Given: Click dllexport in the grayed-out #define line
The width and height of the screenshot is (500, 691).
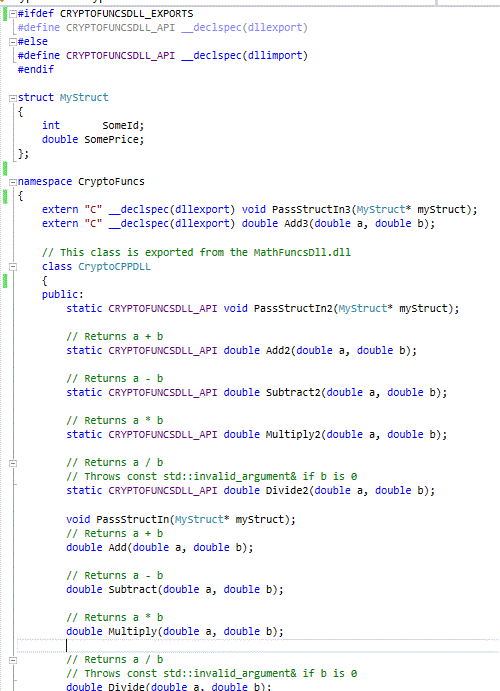Looking at the screenshot, I should [275, 27].
